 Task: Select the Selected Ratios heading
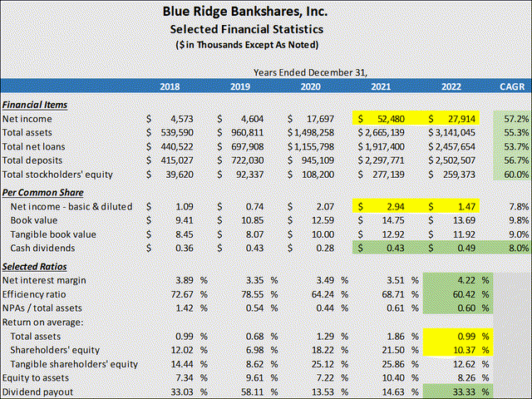tap(34, 267)
